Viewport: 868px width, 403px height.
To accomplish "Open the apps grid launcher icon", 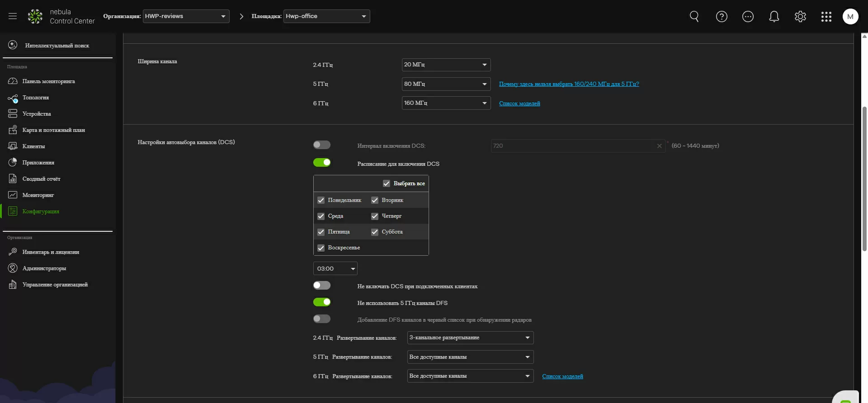I will coord(826,17).
